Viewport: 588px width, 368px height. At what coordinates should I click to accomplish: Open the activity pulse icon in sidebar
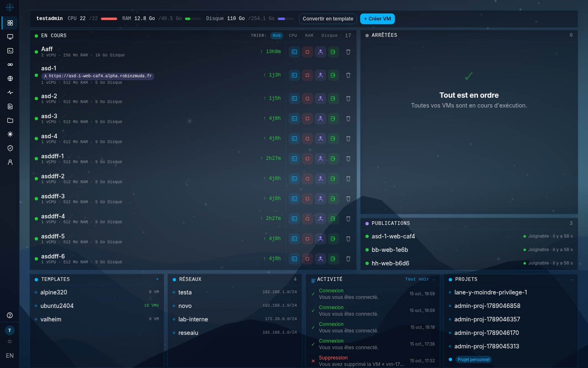click(10, 92)
